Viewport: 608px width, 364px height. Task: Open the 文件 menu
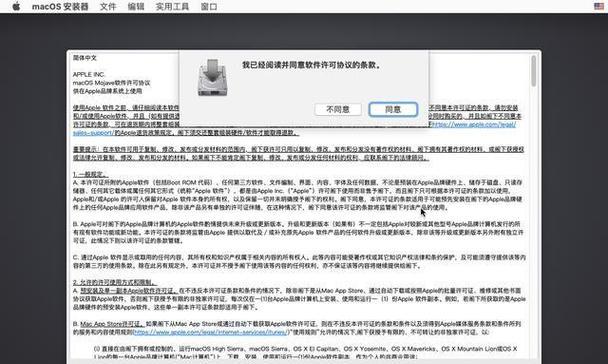(x=108, y=7)
